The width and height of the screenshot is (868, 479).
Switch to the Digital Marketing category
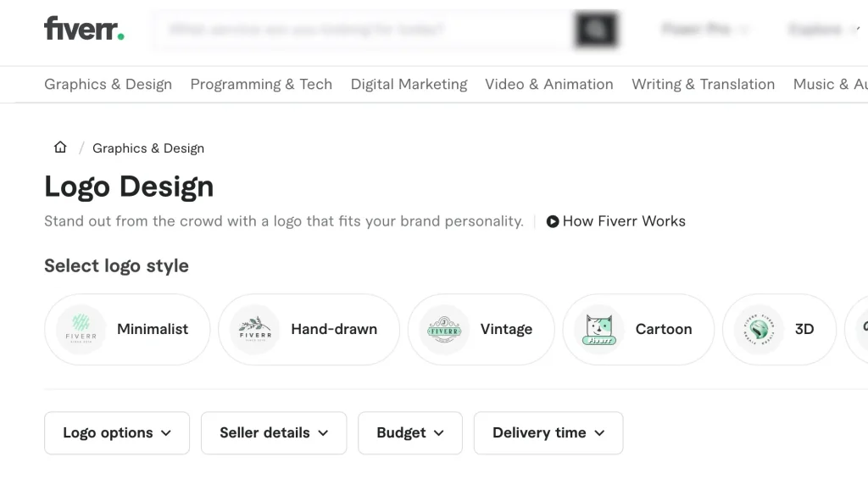click(x=409, y=84)
